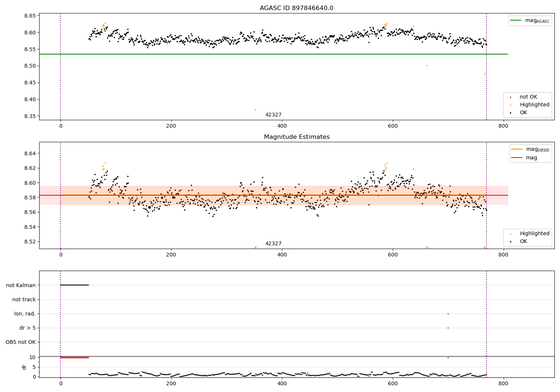560x392 pixels.
Task: Click the 'not track' row label
Action: coord(24,299)
